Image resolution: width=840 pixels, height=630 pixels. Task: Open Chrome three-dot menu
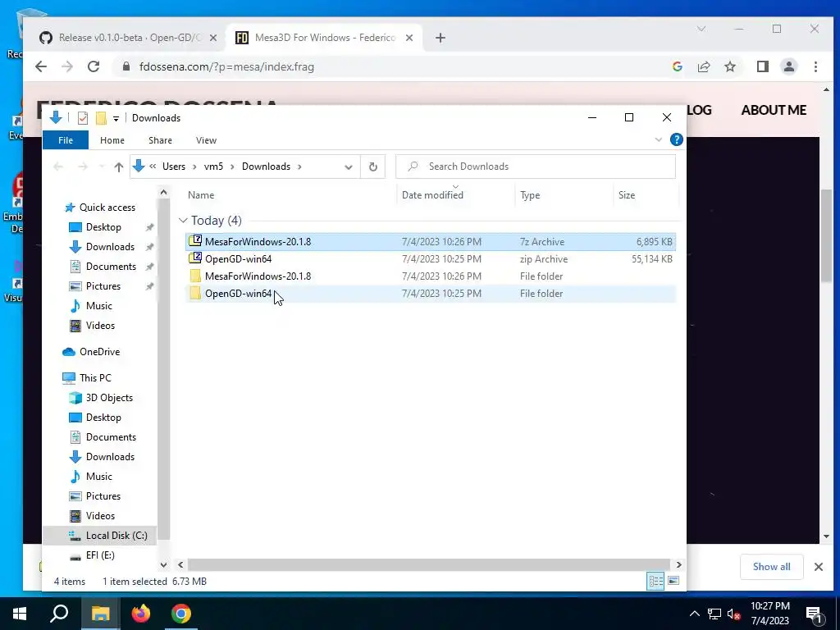pyautogui.click(x=815, y=66)
